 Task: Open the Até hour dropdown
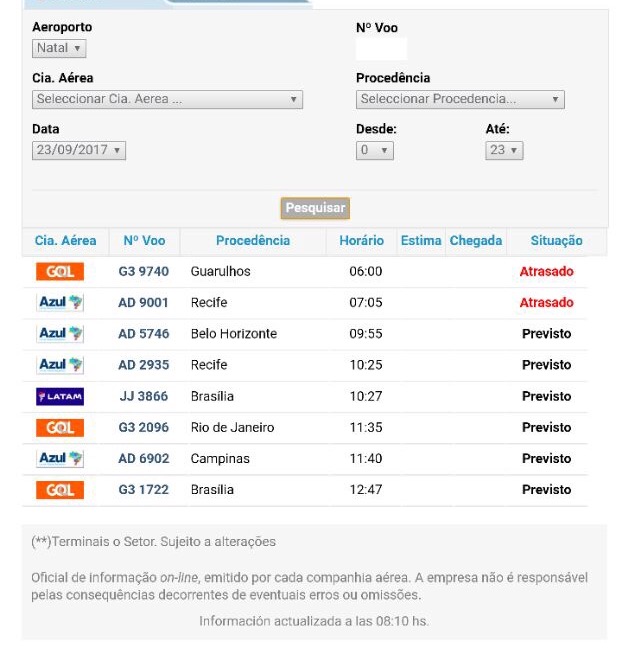tap(504, 150)
